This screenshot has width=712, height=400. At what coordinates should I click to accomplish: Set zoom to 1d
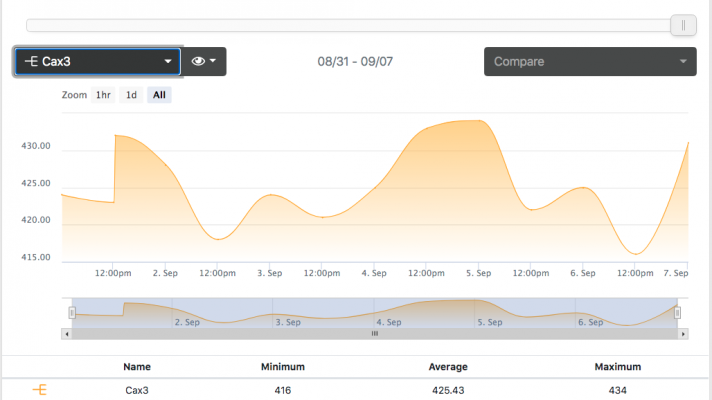(x=131, y=95)
